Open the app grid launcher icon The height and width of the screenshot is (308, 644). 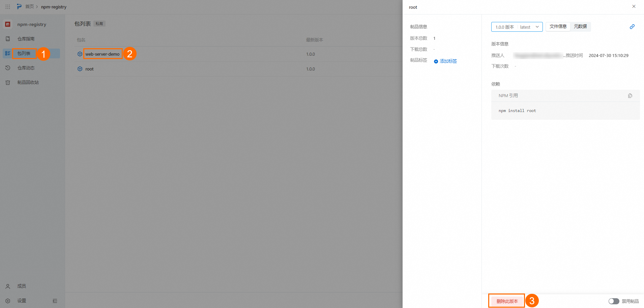pos(8,7)
